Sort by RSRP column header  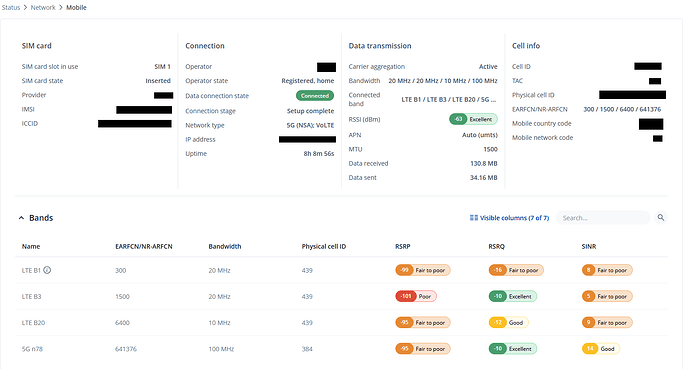click(x=403, y=246)
